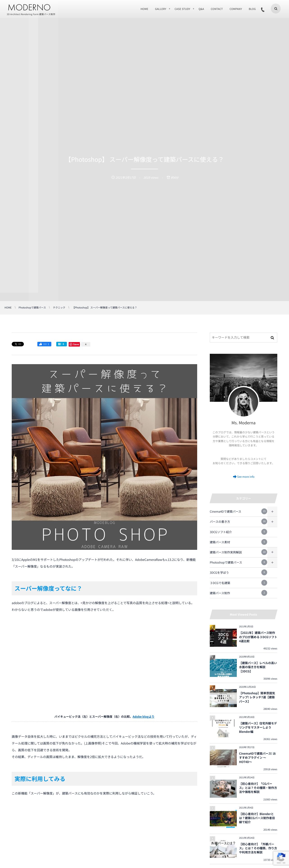
Task: Click the Hatena B! bookmark button
Action: [x=61, y=344]
